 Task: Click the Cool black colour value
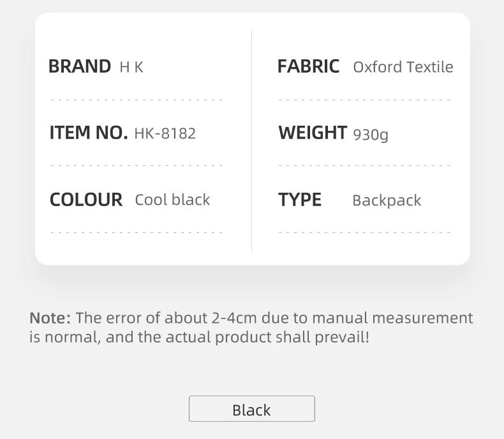coord(172,200)
